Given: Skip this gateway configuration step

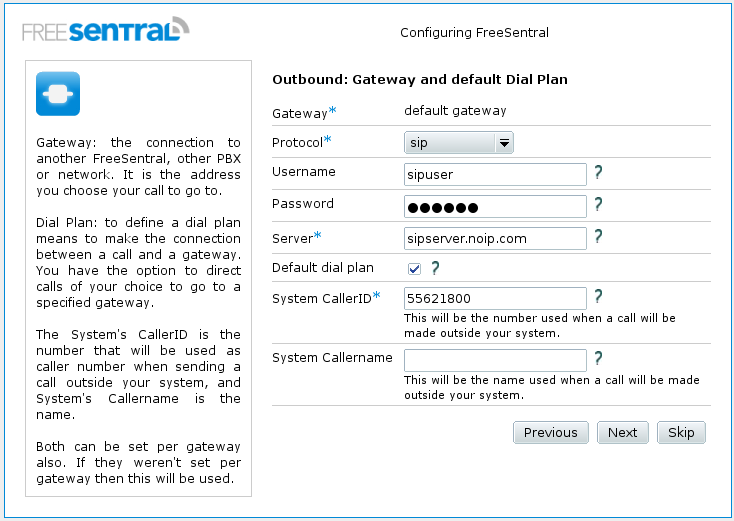Looking at the screenshot, I should pyautogui.click(x=681, y=433).
